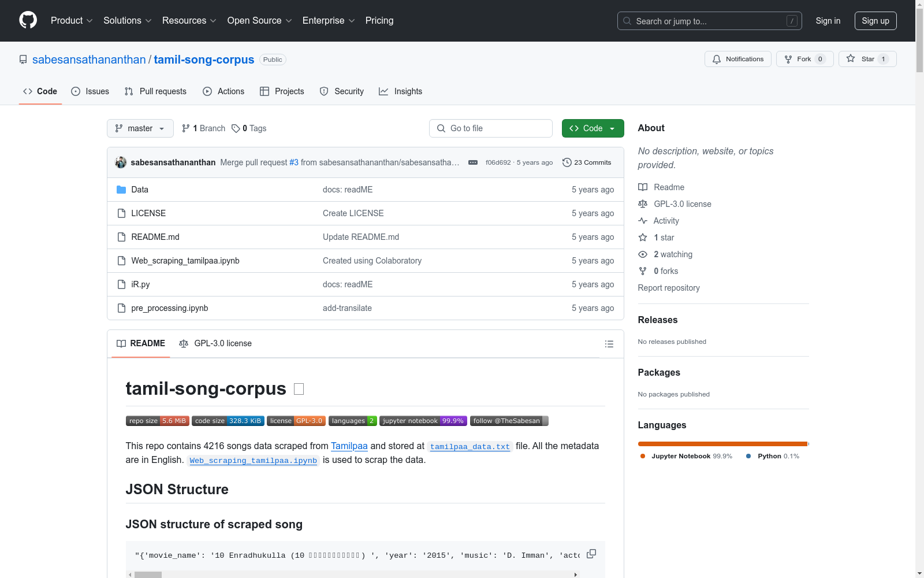Open commit f06d692
The image size is (924, 578).
pos(498,162)
